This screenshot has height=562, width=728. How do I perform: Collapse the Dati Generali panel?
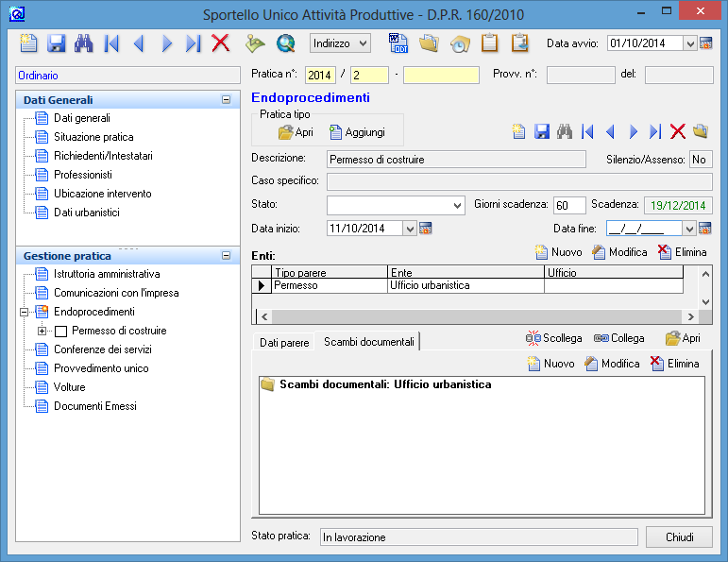pyautogui.click(x=226, y=100)
